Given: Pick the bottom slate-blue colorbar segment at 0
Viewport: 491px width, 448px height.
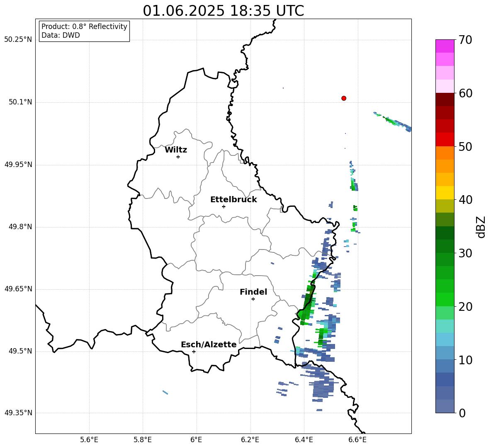Looking at the screenshot, I should 445,407.
